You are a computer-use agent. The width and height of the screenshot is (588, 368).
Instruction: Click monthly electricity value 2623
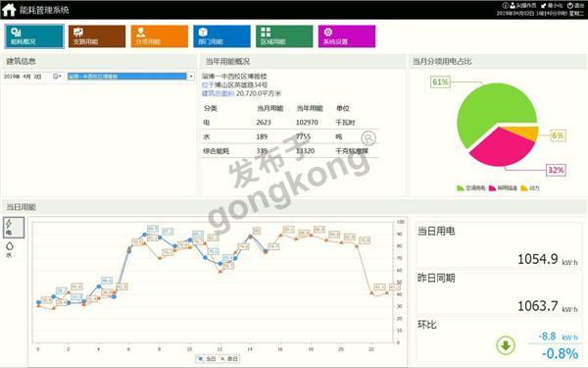coord(264,123)
